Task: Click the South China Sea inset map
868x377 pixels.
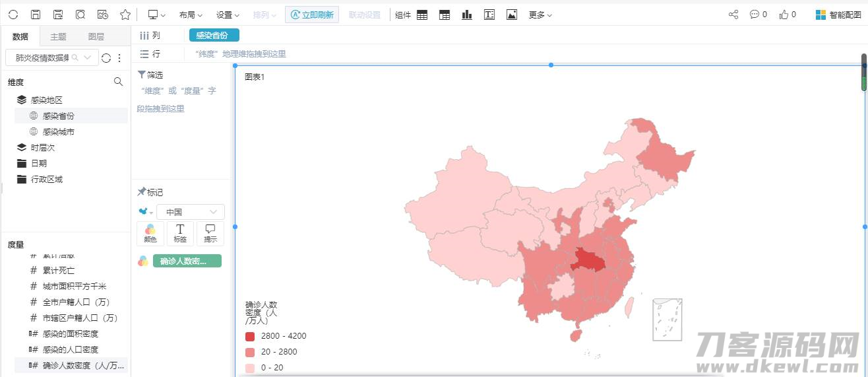Action: click(x=667, y=320)
